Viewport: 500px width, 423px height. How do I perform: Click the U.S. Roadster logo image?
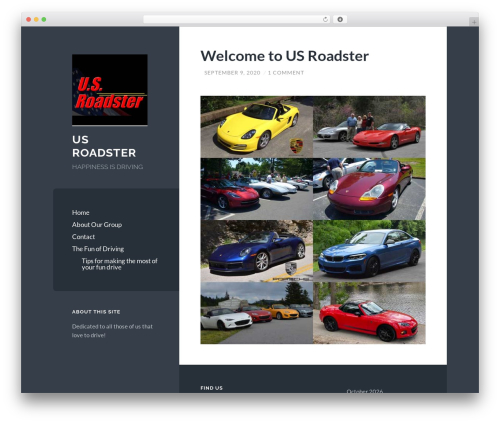(110, 90)
